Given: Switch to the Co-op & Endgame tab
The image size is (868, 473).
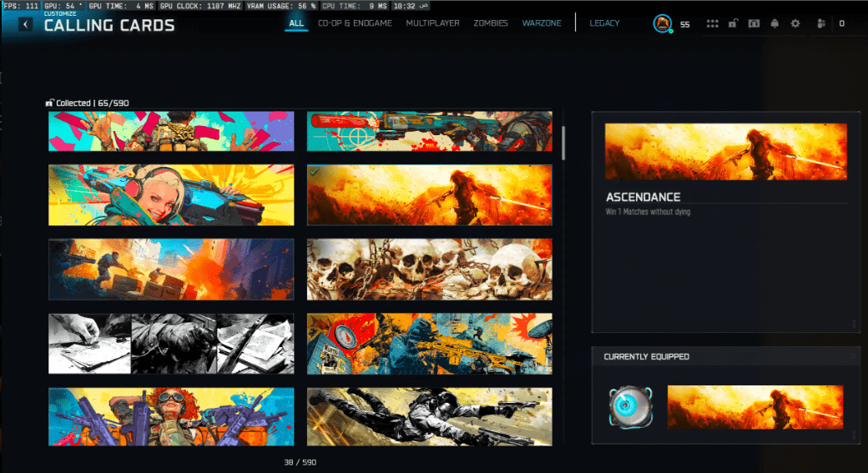Looking at the screenshot, I should tap(355, 23).
